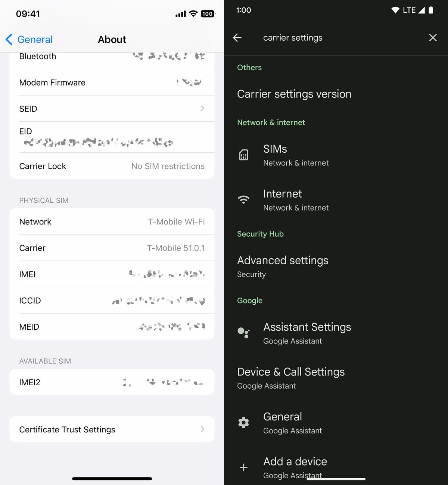Select the SIMs icon in search results
This screenshot has width=448, height=485.
243,155
